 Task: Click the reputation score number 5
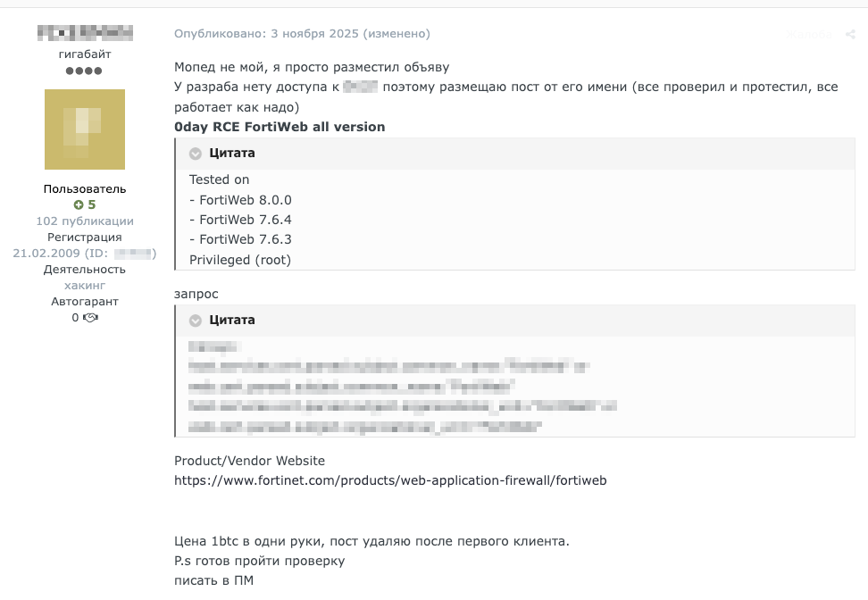pos(91,204)
